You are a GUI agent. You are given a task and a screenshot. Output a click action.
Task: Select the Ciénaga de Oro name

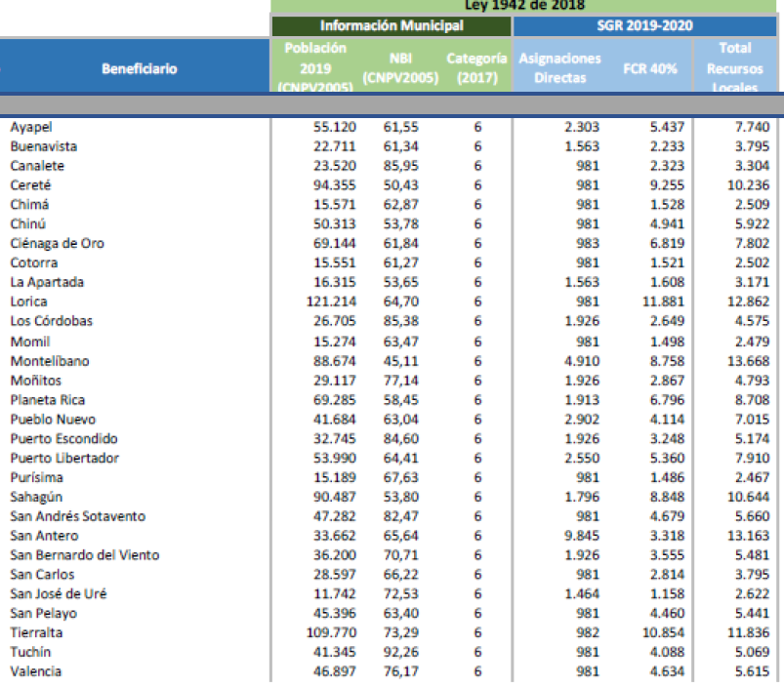(x=57, y=244)
